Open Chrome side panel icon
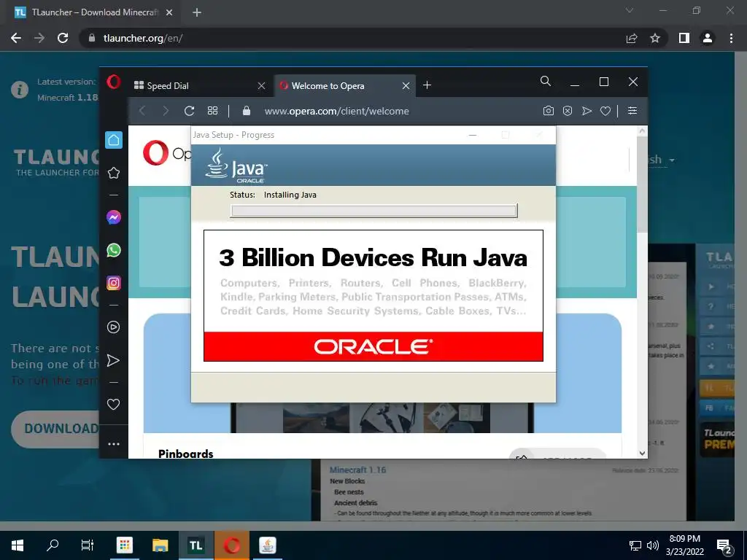Screen dimensions: 747x560 click(x=684, y=38)
